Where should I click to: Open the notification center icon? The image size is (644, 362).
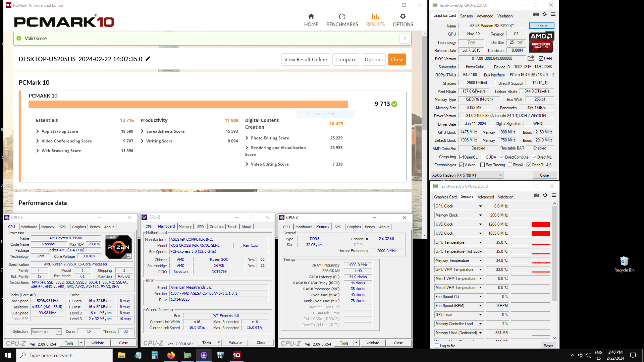(633, 355)
